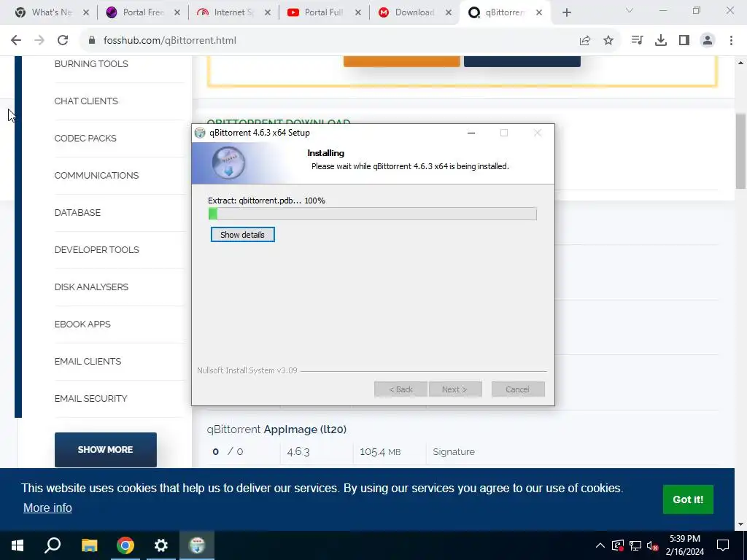Open the COMMUNICATIONS category
This screenshot has width=747, height=560.
(96, 175)
